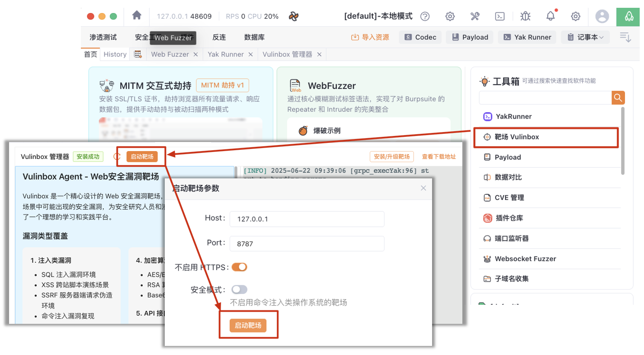Toggle the 安全模式 switch
Image resolution: width=644 pixels, height=355 pixels.
point(239,289)
